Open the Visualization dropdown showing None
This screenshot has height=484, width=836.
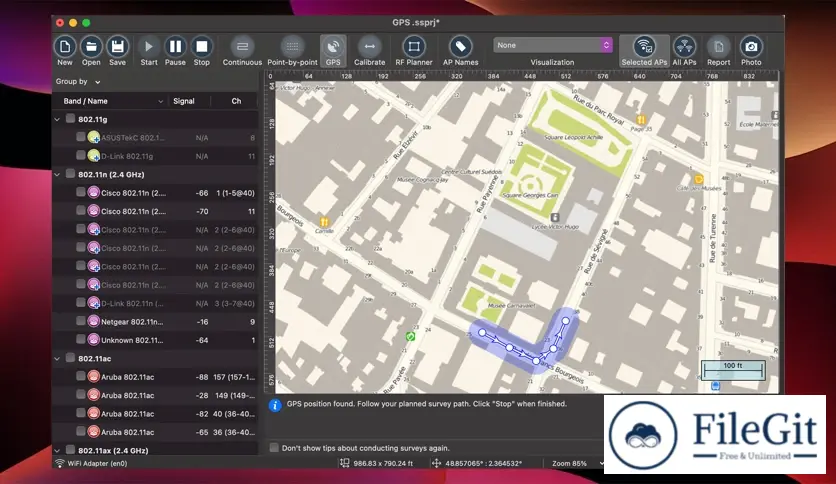coord(553,45)
